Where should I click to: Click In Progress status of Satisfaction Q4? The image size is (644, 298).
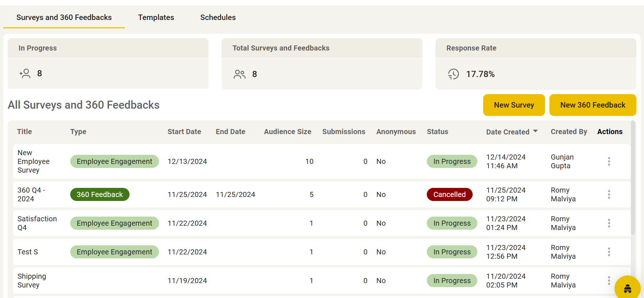tap(452, 223)
